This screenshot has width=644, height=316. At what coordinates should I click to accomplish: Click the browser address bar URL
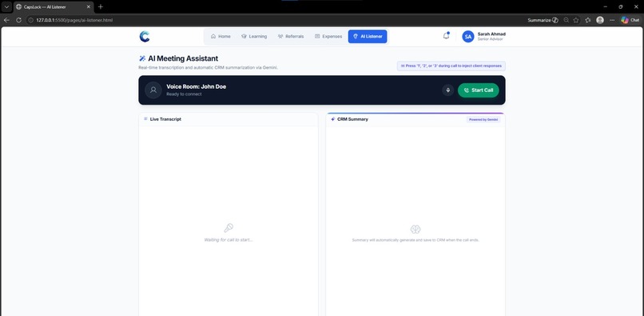74,20
